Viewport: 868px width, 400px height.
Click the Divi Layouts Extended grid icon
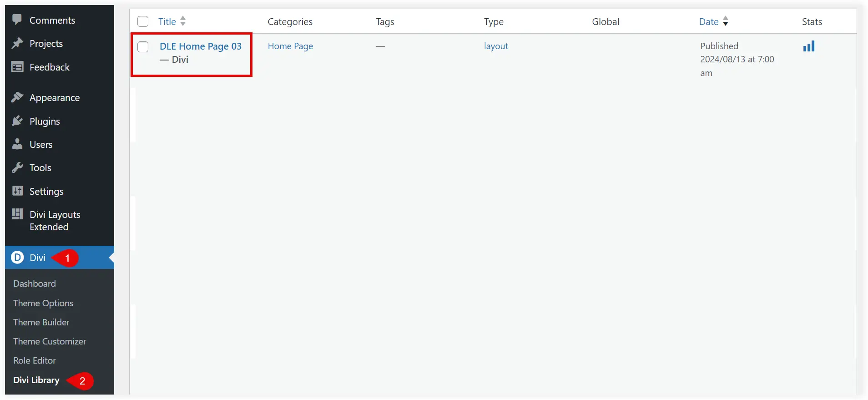[17, 214]
